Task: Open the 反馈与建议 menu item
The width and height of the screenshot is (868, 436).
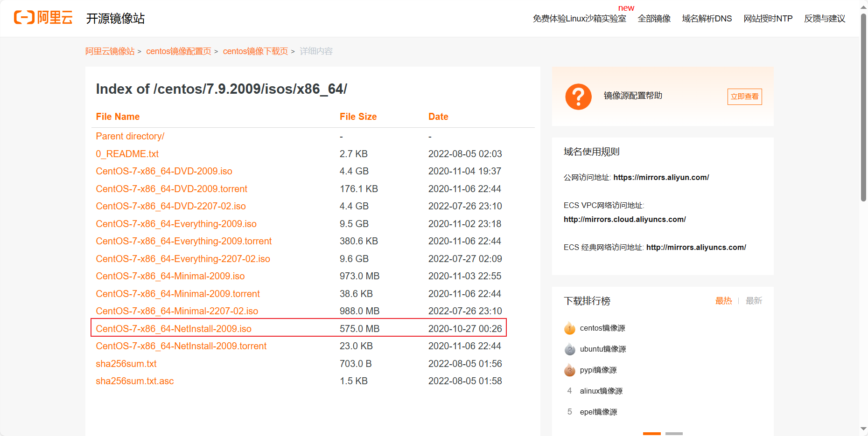Action: tap(825, 19)
